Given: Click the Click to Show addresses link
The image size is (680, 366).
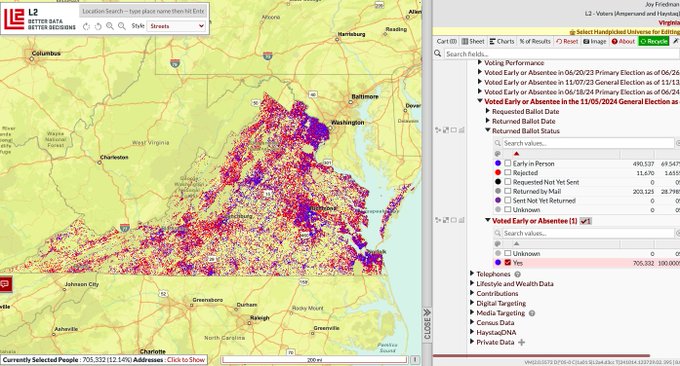Looking at the screenshot, I should pyautogui.click(x=186, y=359).
